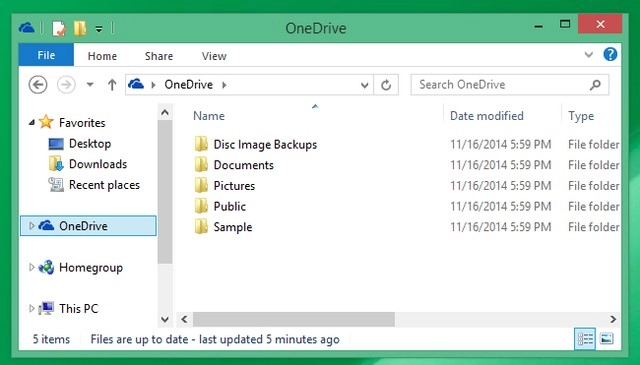Expand the ribbon with the chevron arrow
This screenshot has height=365, width=640.
tap(589, 54)
